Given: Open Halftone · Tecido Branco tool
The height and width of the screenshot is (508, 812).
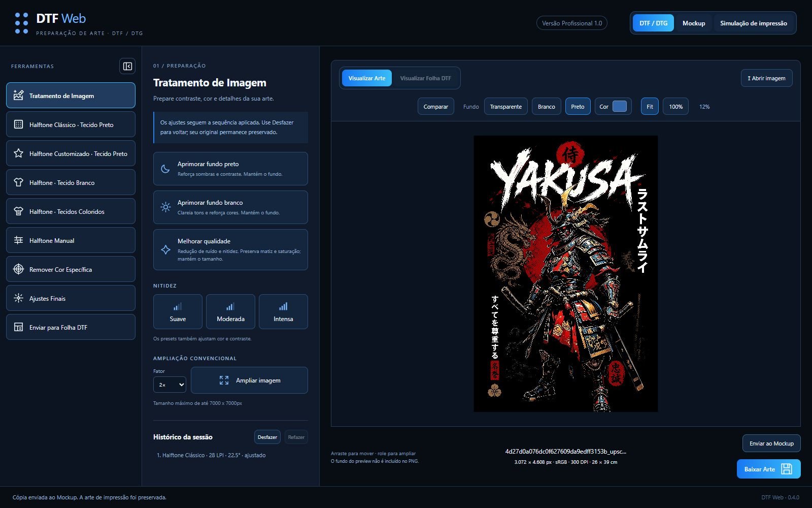Looking at the screenshot, I should pyautogui.click(x=71, y=182).
